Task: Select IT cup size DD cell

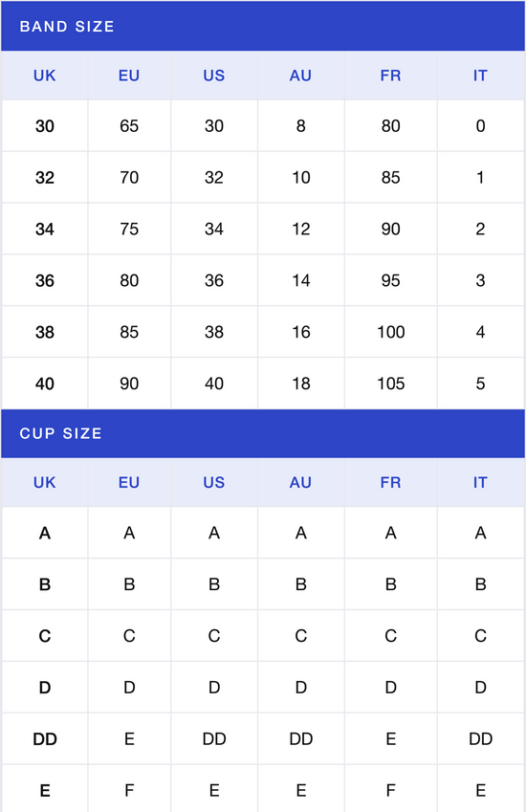Action: [x=480, y=739]
